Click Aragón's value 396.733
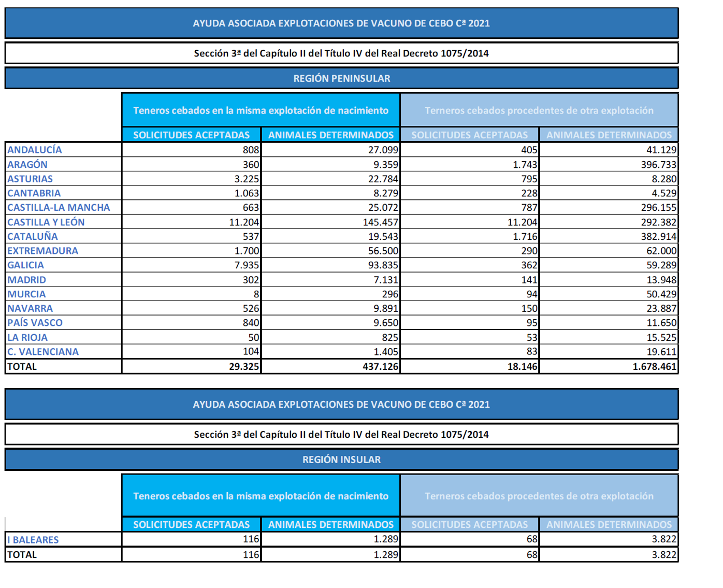This screenshot has height=588, width=723. 659,164
